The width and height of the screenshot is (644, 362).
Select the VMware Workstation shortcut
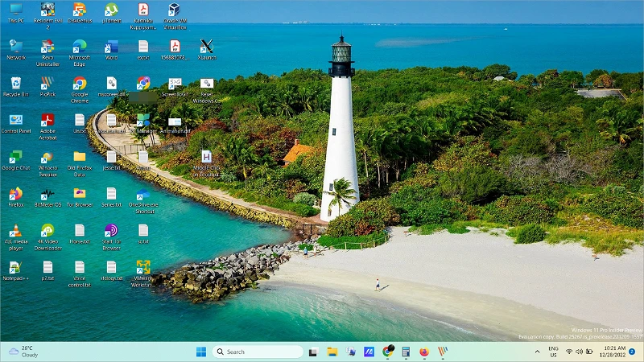(143, 274)
